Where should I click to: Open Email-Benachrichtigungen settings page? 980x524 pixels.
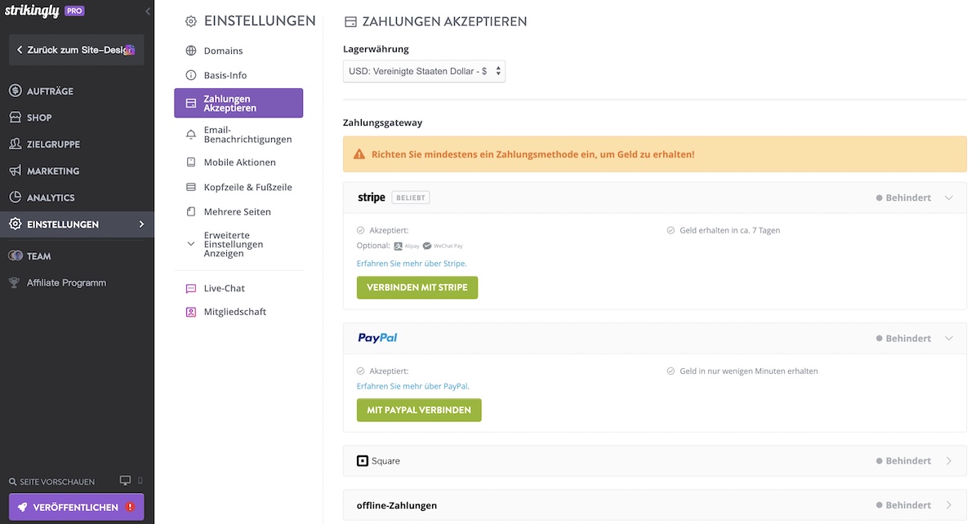[x=247, y=135]
